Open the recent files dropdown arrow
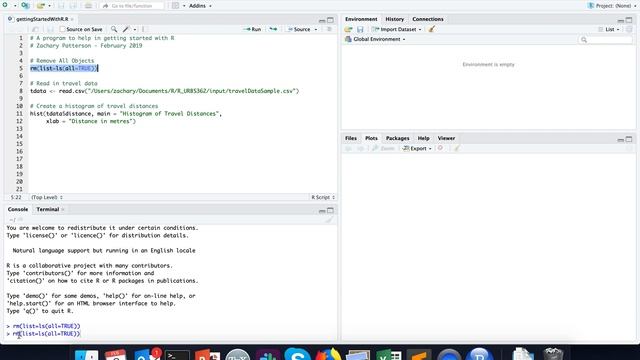640x360 pixels. click(49, 6)
